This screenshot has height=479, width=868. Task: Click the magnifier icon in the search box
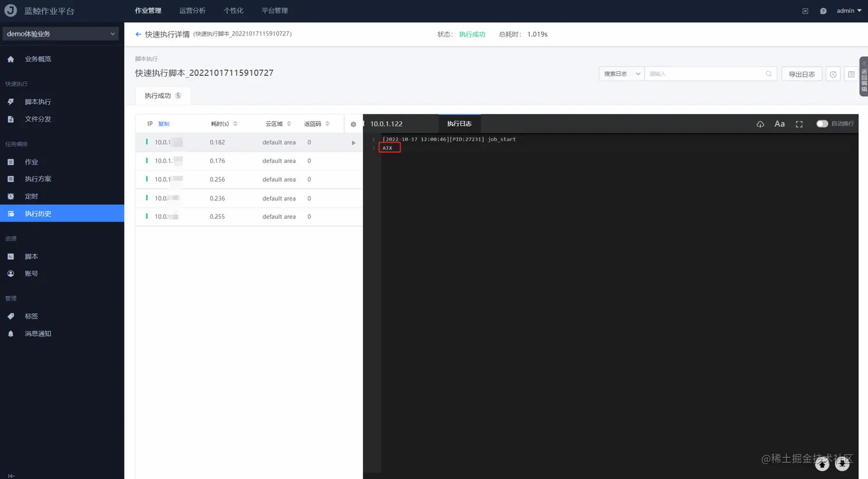click(x=769, y=74)
